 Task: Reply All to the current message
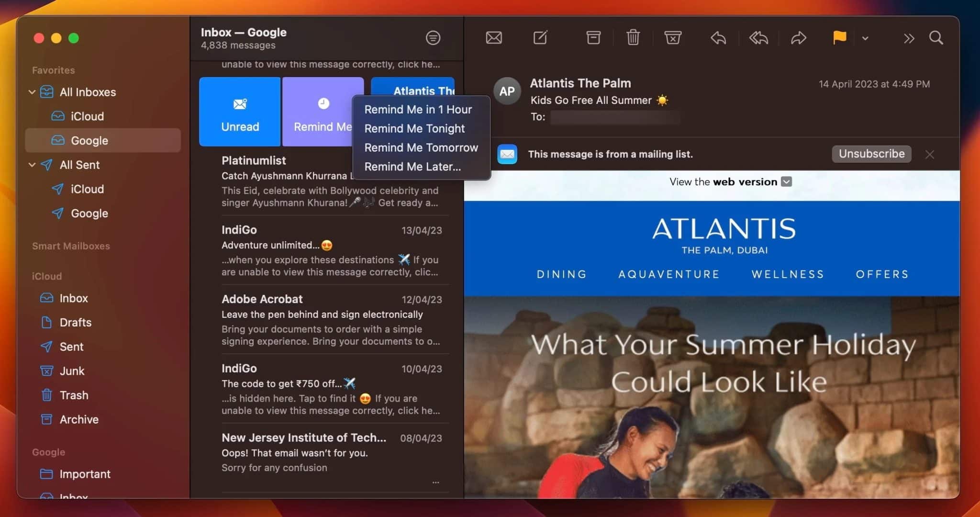pyautogui.click(x=758, y=38)
